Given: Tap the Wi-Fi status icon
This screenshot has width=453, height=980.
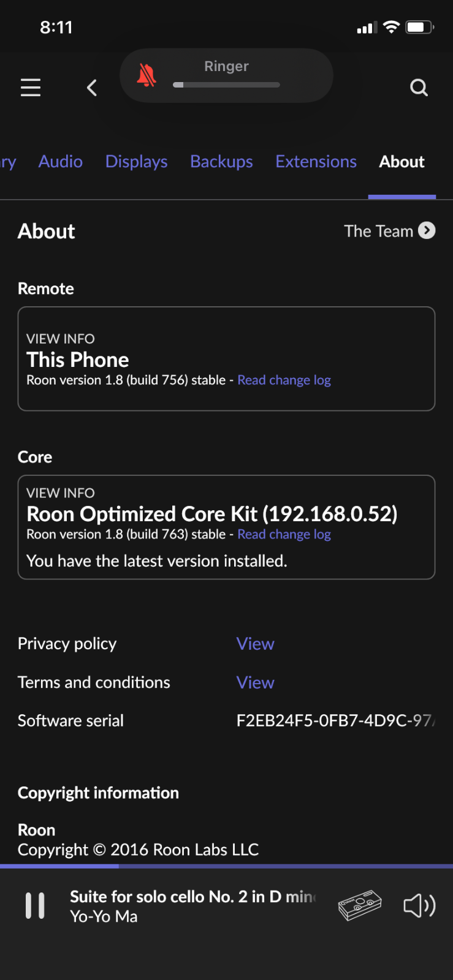Looking at the screenshot, I should click(391, 27).
